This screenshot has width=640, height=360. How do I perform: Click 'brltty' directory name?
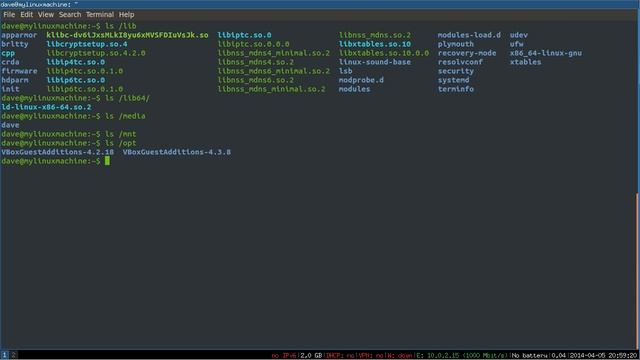tap(15, 44)
